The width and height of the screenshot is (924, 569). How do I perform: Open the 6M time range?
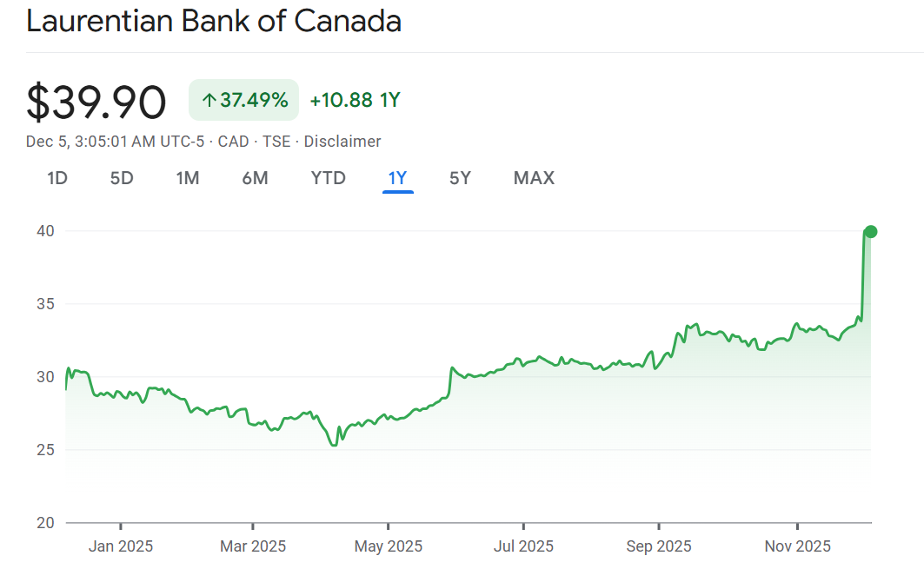coord(255,179)
